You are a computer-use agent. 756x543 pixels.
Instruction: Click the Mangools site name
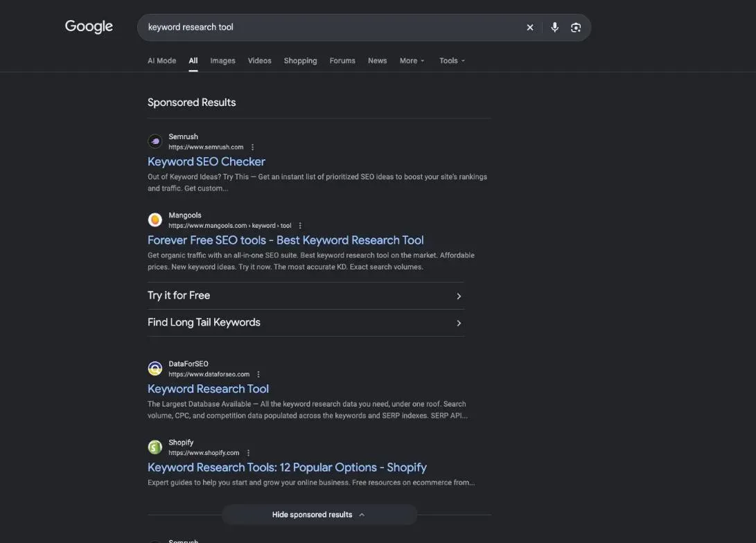click(x=185, y=215)
